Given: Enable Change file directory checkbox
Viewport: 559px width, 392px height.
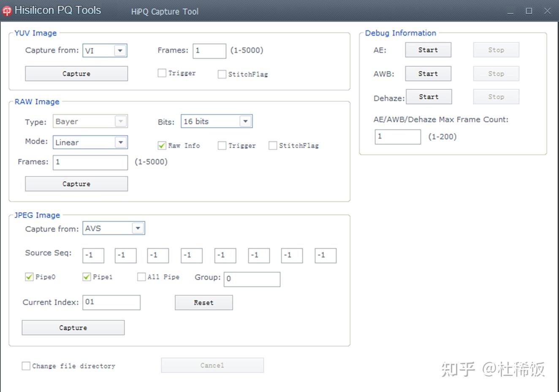Looking at the screenshot, I should [26, 366].
